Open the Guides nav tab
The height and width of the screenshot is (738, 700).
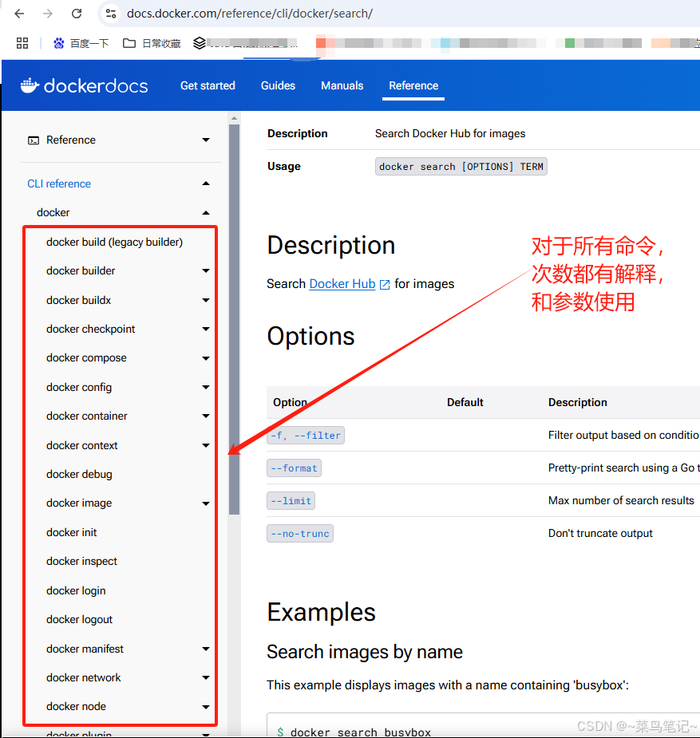(279, 85)
